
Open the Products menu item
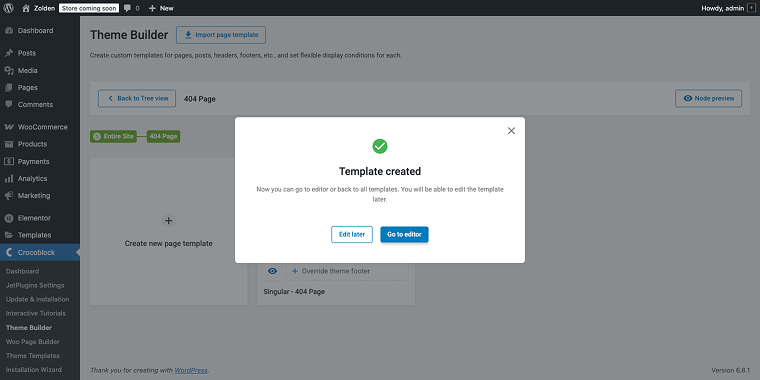[40, 144]
